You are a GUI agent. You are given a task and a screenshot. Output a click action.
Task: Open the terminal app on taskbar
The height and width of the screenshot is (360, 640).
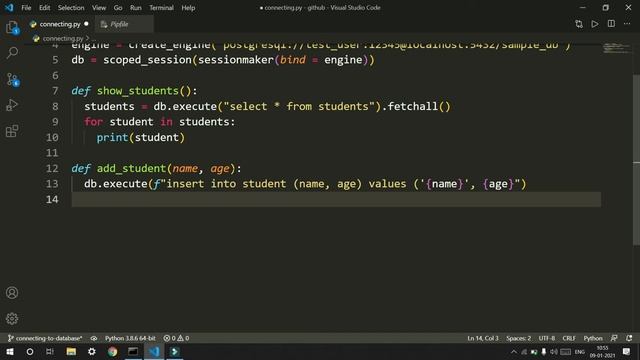[133, 351]
